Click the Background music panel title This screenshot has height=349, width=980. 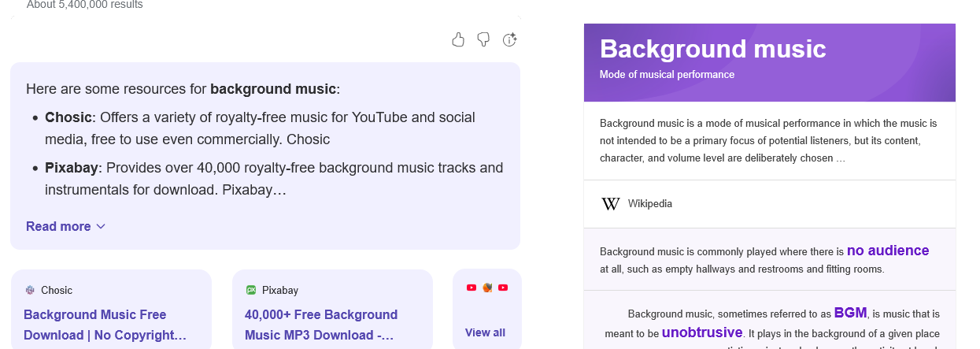(712, 49)
